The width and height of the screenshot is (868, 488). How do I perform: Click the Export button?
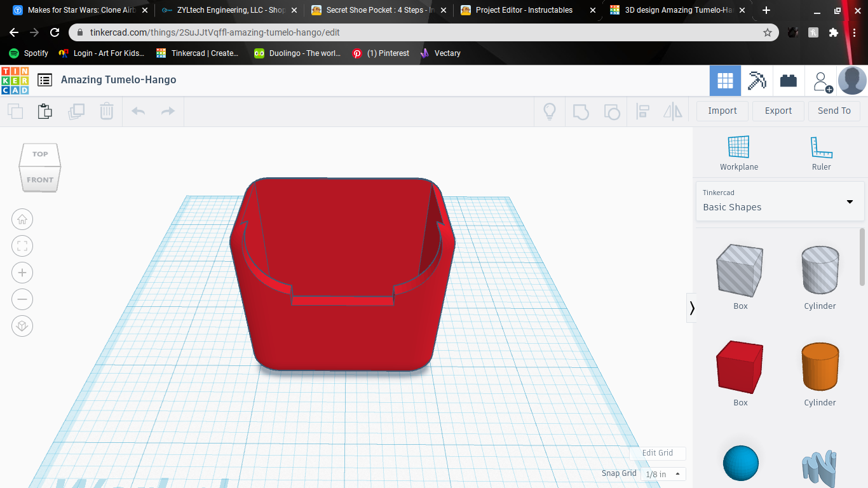(x=778, y=111)
